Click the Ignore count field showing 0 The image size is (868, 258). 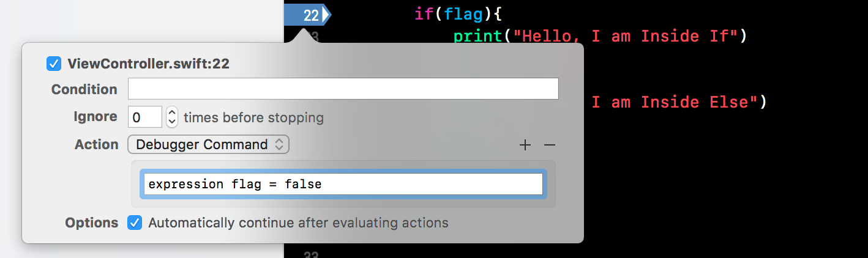click(144, 117)
